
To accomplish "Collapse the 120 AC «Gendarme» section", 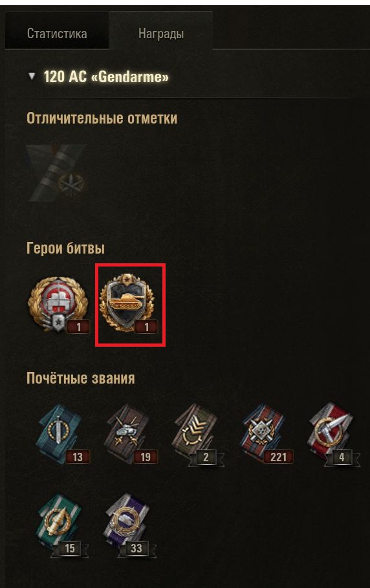I will click(x=32, y=76).
